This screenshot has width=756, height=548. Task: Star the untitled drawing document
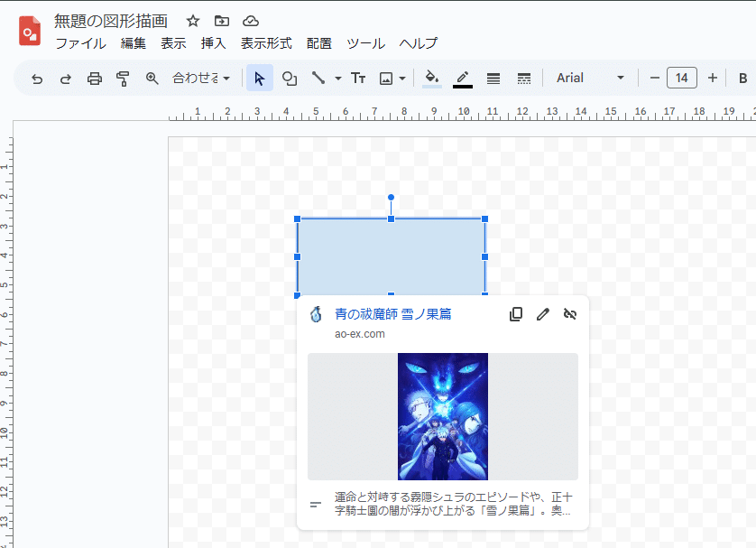coord(193,21)
